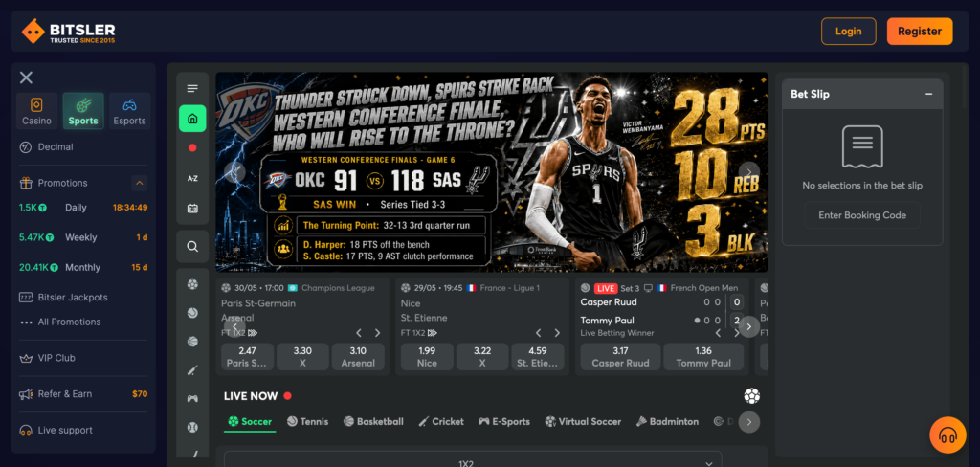Move featured matches carousel to the right
Image resolution: width=980 pixels, height=467 pixels.
(x=748, y=326)
